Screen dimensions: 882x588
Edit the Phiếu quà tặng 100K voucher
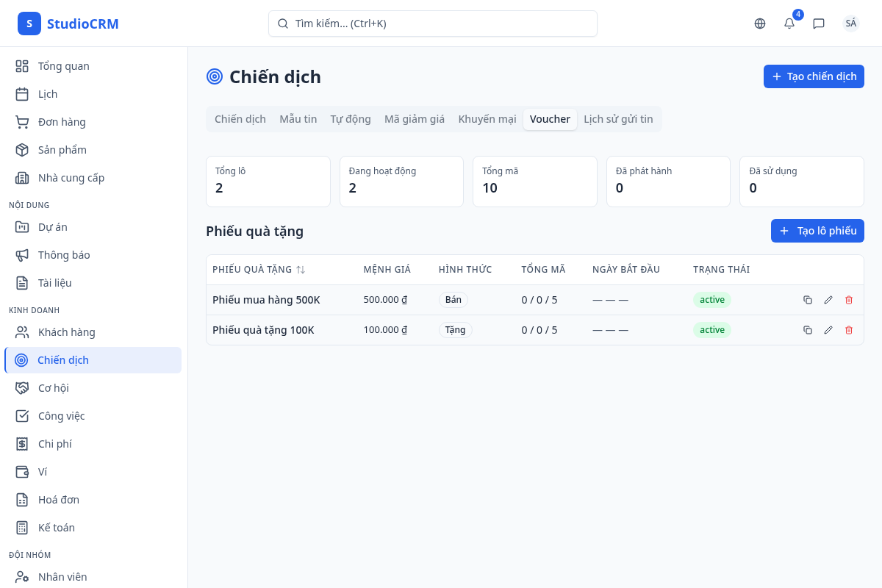(828, 330)
